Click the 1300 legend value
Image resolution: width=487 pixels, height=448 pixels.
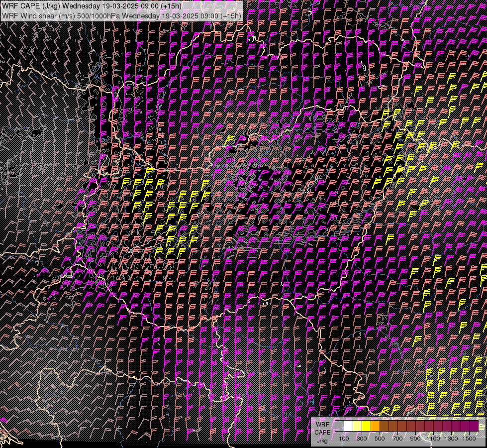[451, 439]
